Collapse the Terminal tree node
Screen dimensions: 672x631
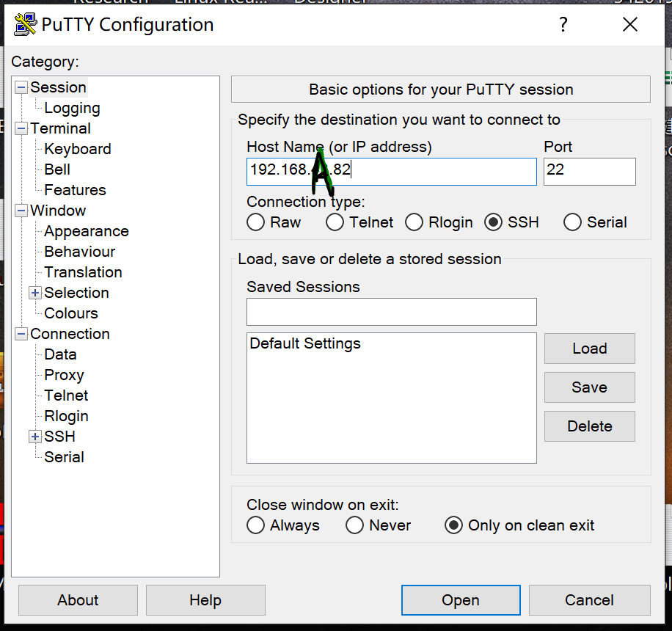point(21,128)
